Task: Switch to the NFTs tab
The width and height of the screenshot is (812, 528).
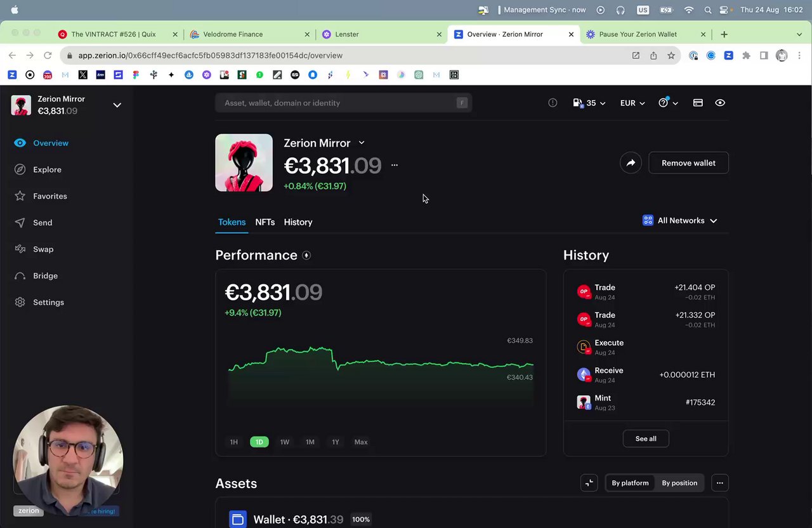Action: [265, 222]
